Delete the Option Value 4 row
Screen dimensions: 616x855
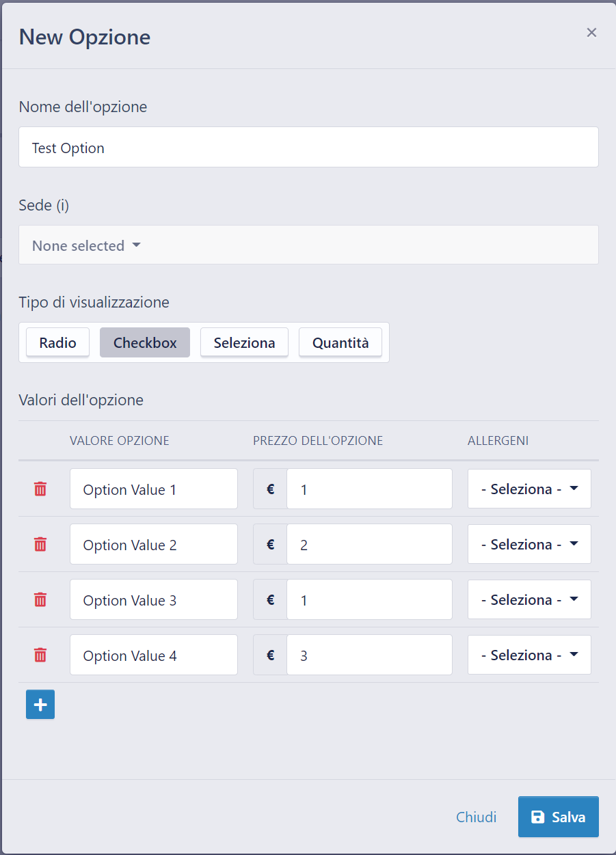(40, 655)
